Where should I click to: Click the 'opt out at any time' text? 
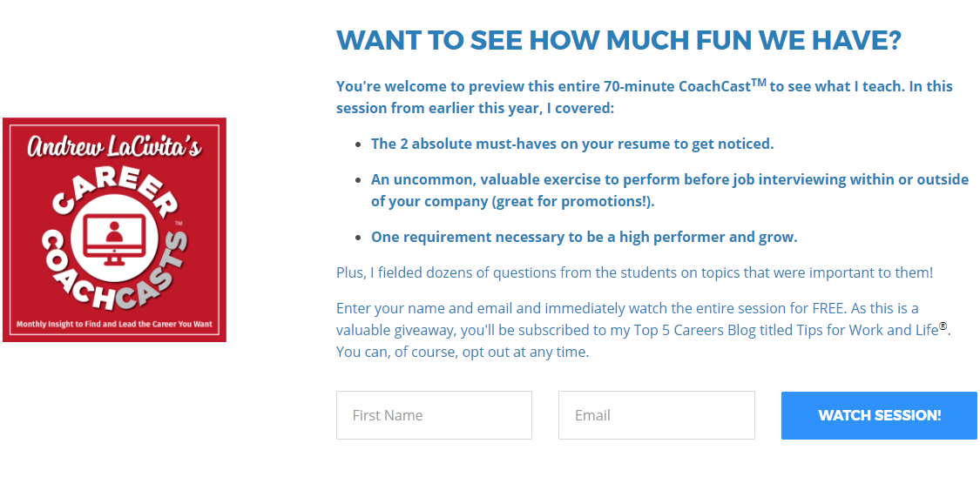(x=525, y=352)
